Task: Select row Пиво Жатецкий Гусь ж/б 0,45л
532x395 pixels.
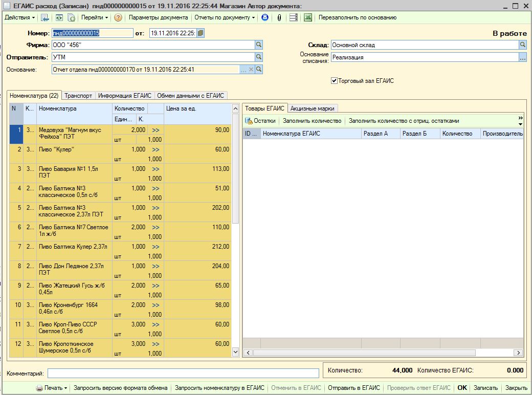Action: [120, 290]
